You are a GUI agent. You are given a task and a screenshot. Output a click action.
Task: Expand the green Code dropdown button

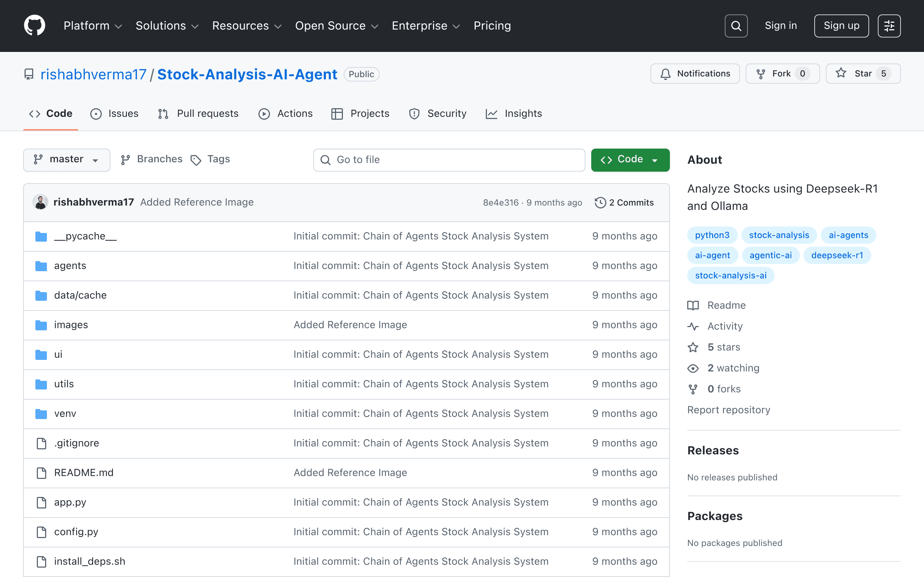pos(630,159)
